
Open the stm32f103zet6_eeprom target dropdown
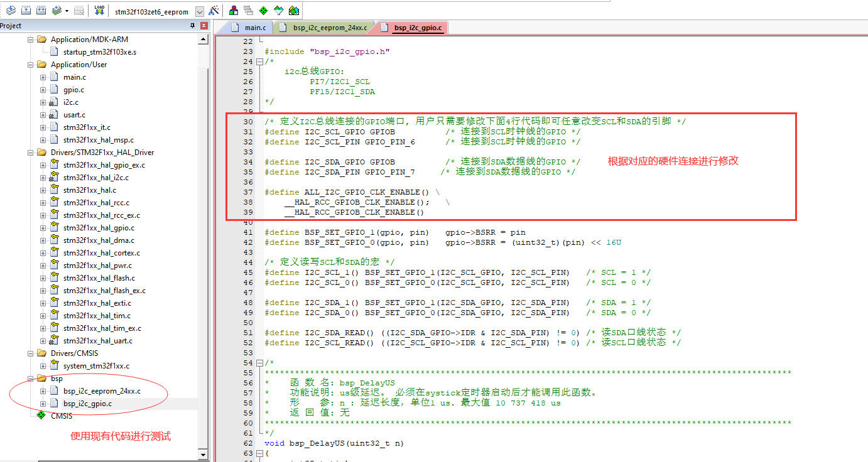point(199,11)
